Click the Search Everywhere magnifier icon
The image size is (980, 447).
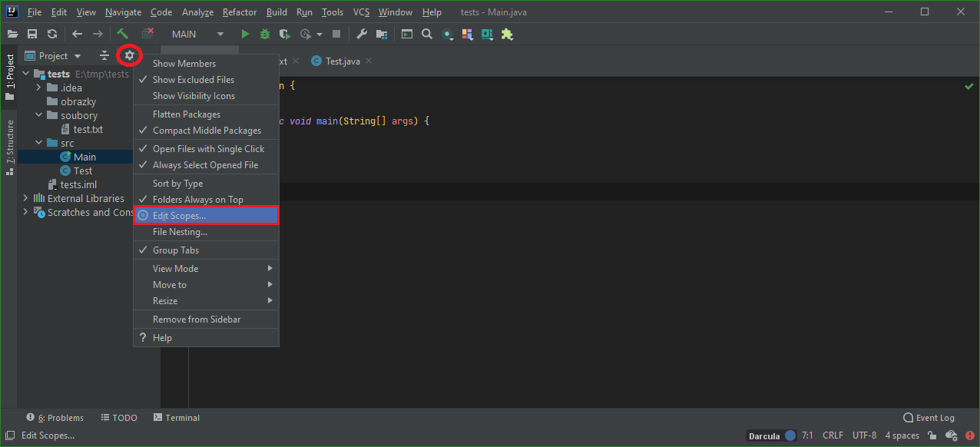pyautogui.click(x=427, y=34)
